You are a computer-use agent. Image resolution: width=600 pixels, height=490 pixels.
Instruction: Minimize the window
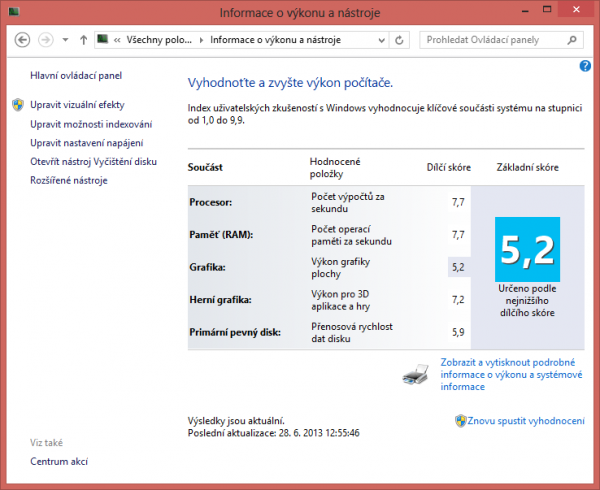pos(525,10)
